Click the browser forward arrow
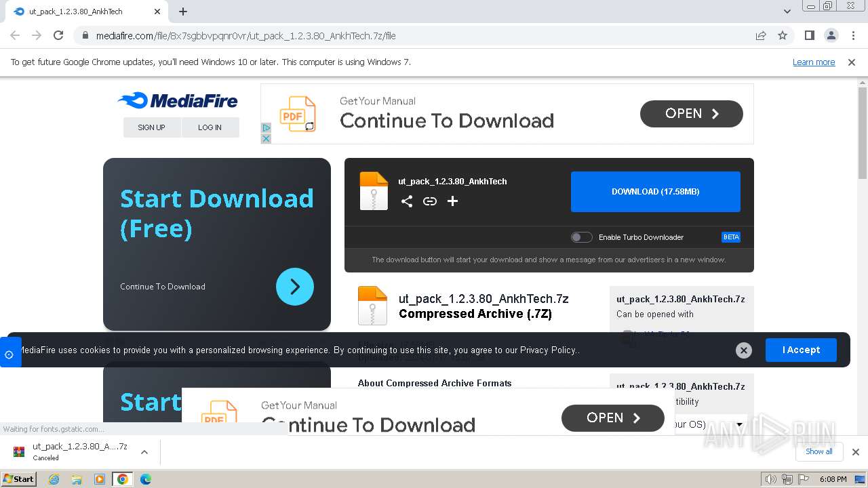The width and height of the screenshot is (868, 488). tap(37, 35)
